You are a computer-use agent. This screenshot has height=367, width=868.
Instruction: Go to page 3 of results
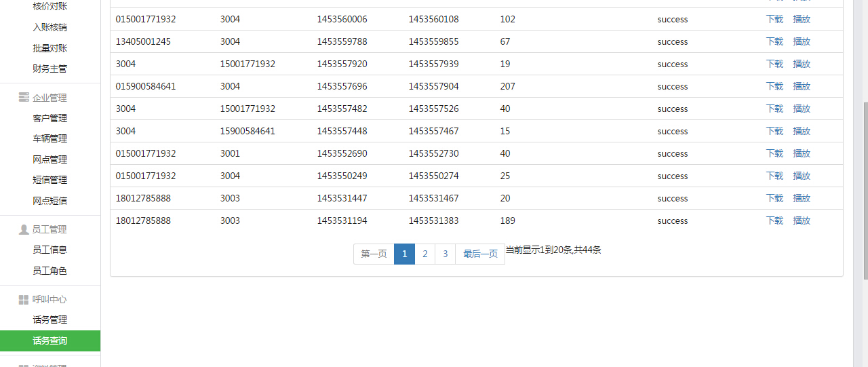445,254
